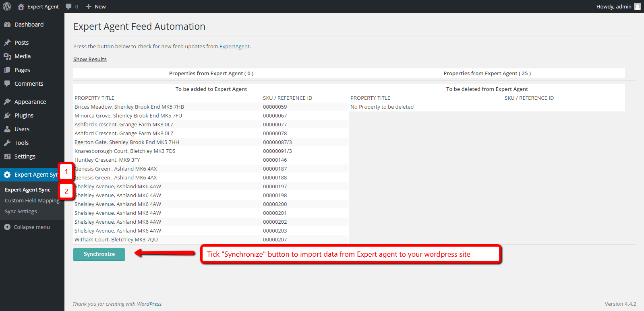The width and height of the screenshot is (644, 311).
Task: Toggle the Show Results section
Action: pyautogui.click(x=90, y=60)
